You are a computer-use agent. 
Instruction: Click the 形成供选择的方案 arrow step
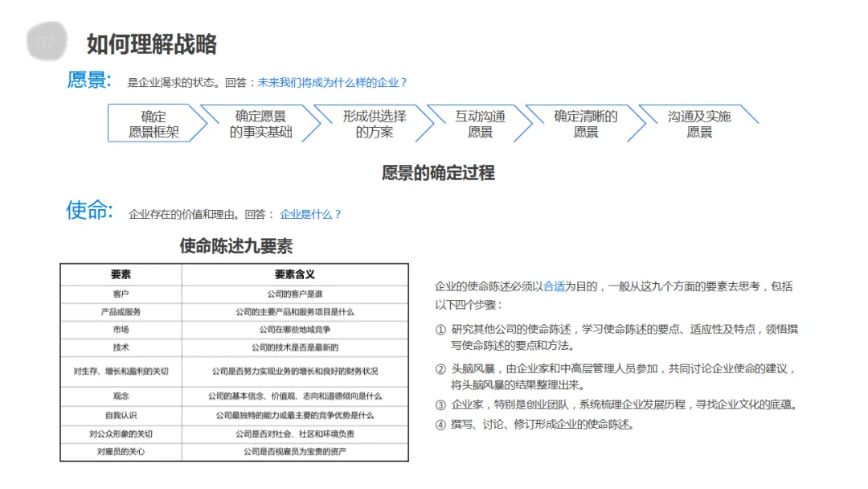(x=375, y=124)
